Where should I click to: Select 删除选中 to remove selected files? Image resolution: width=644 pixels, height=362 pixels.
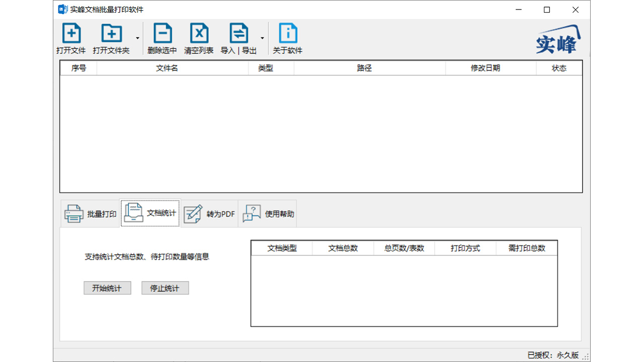(x=161, y=38)
